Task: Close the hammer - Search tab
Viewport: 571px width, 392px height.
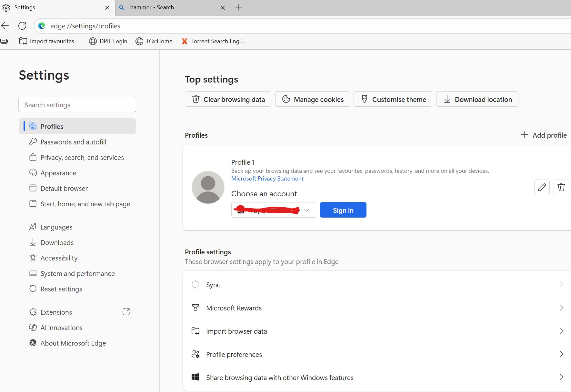Action: (223, 8)
